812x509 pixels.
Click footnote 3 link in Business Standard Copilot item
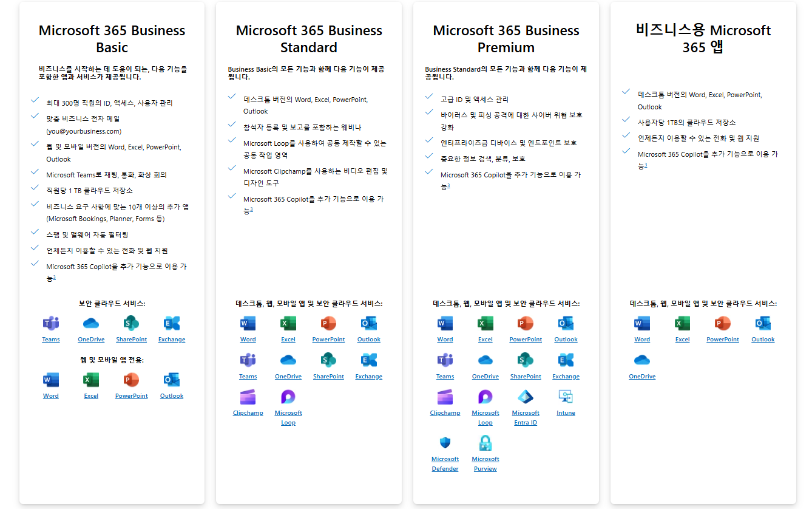(x=251, y=210)
